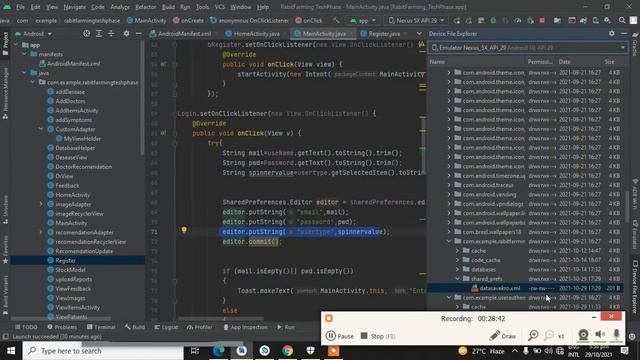The height and width of the screenshot is (360, 640).
Task: Expand the code_cache folder
Action: pos(458,260)
